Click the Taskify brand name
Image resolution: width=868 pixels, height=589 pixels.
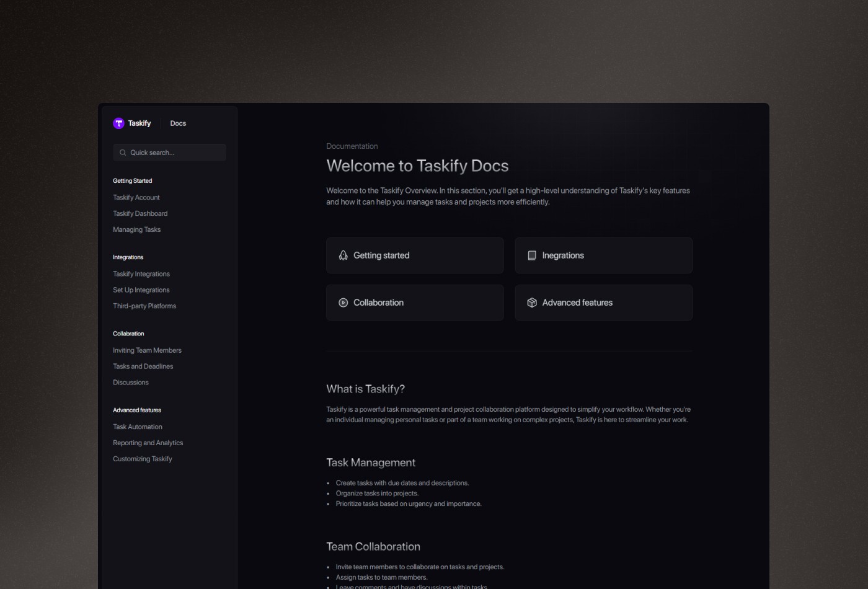click(139, 123)
